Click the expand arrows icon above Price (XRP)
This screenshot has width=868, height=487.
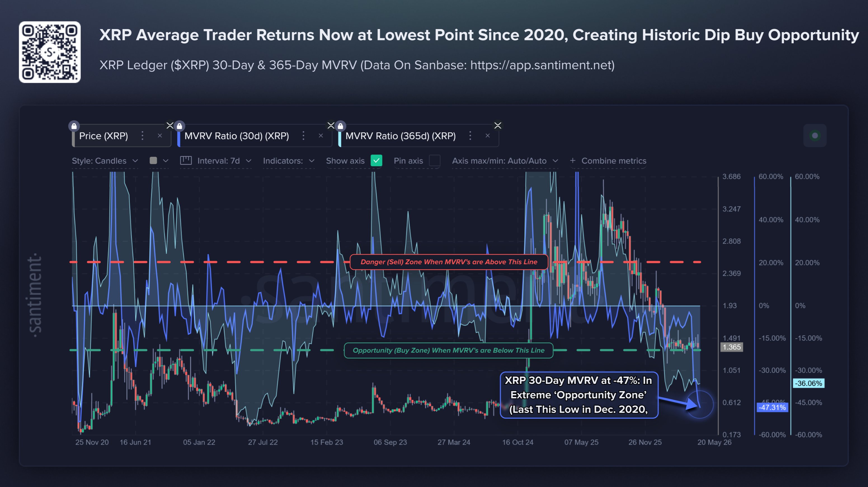[170, 125]
